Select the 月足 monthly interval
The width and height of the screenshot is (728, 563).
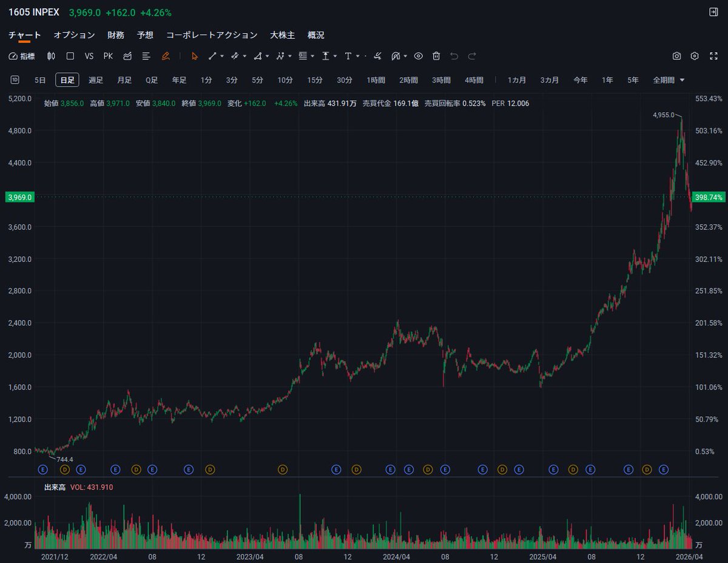click(124, 80)
